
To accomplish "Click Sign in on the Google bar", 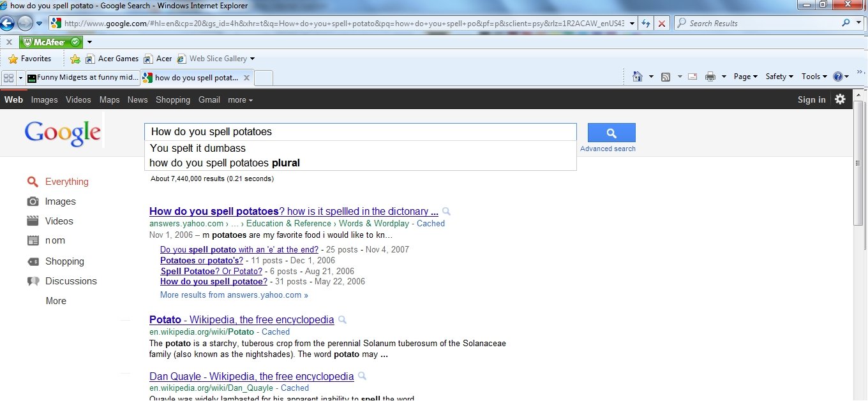I will [811, 99].
